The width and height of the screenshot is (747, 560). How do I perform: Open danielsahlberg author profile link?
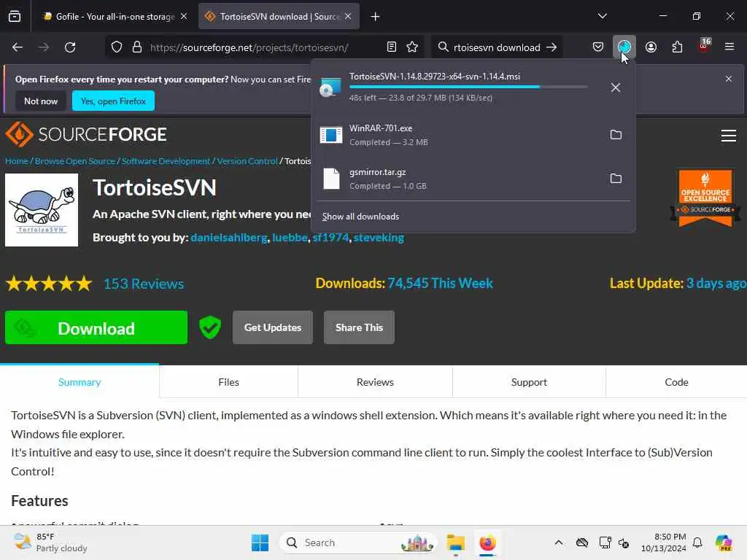coord(229,238)
